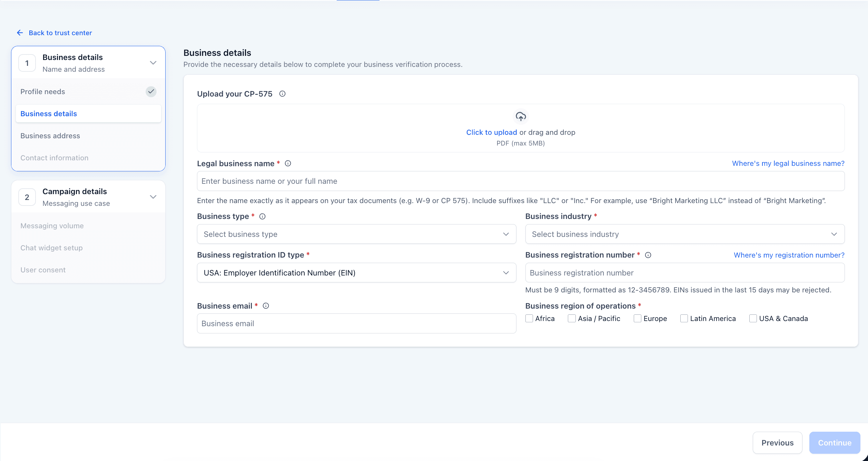Click info icon beside Business email label
Viewport: 868px width, 461px height.
(266, 306)
